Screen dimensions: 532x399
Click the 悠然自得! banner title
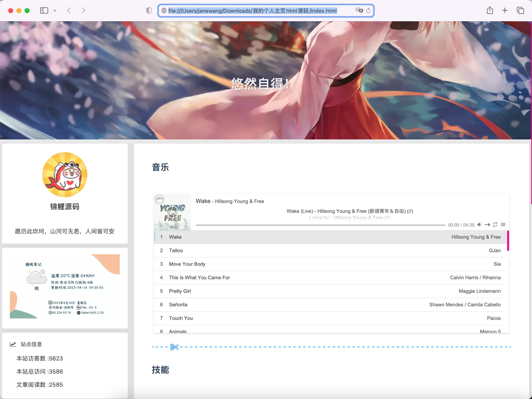click(x=260, y=84)
